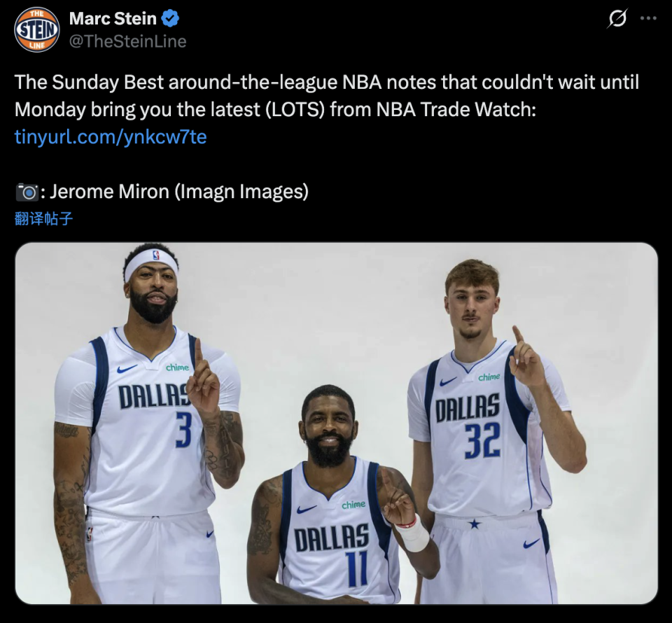Click the blue verified checkmark badge
Viewport: 672px width, 623px height.
(x=170, y=18)
